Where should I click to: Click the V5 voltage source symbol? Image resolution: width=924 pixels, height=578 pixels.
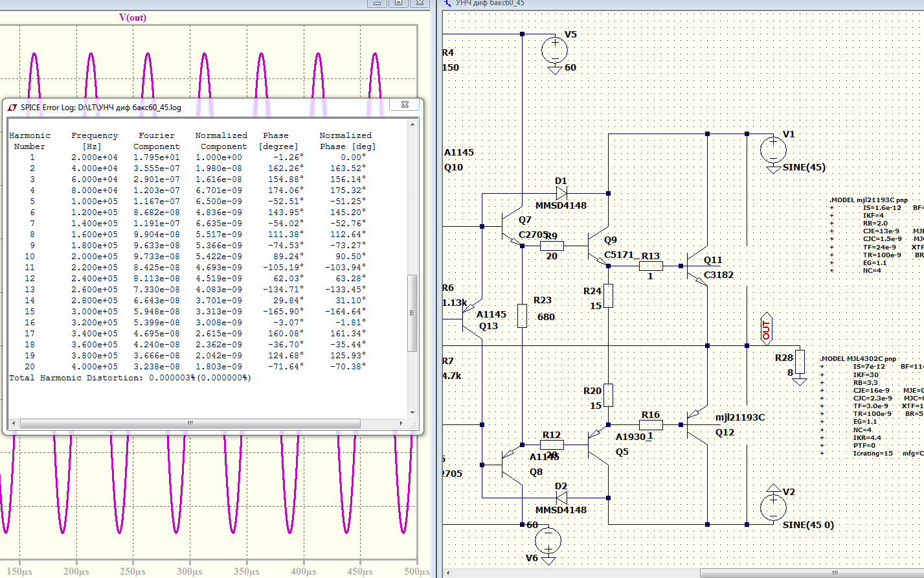pyautogui.click(x=554, y=50)
